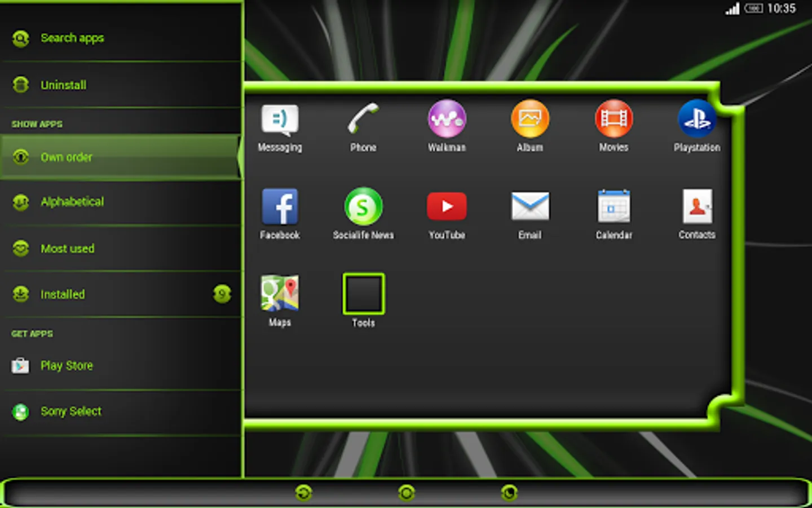Sort apps by Most used
Viewport: 812px width, 508px height.
pos(121,248)
